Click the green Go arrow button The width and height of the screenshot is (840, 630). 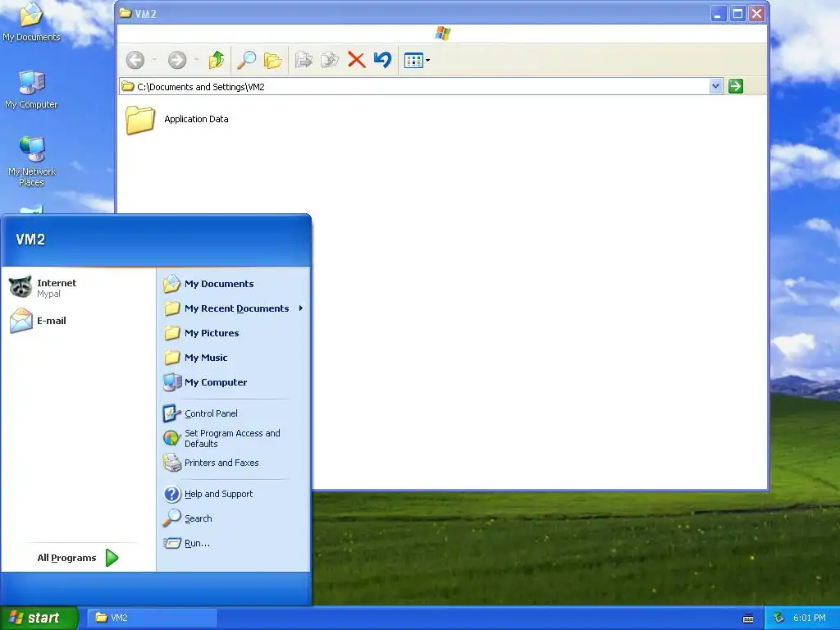(x=736, y=86)
